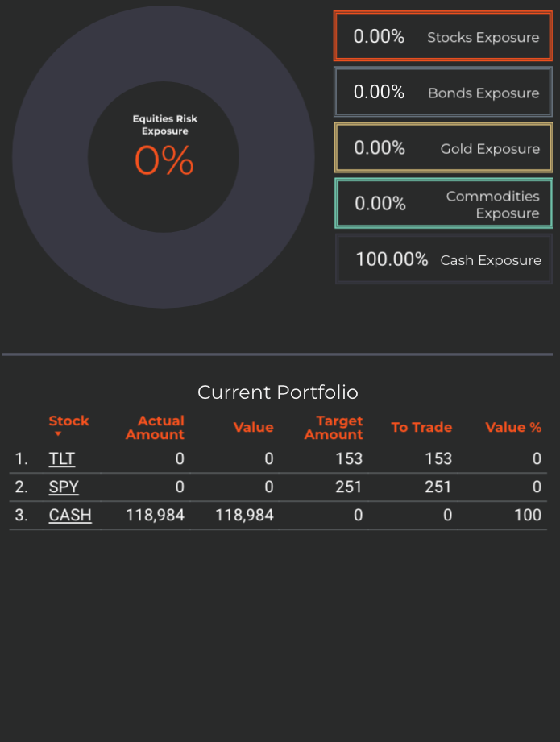The width and height of the screenshot is (560, 742).
Task: Sort by Actual Amount column header
Action: click(x=155, y=427)
